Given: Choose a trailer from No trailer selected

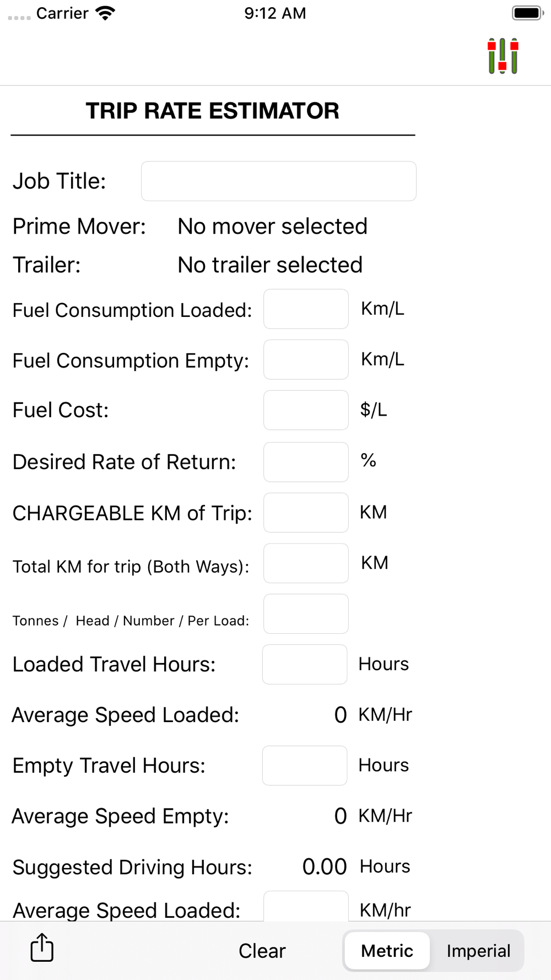Looking at the screenshot, I should [x=270, y=265].
